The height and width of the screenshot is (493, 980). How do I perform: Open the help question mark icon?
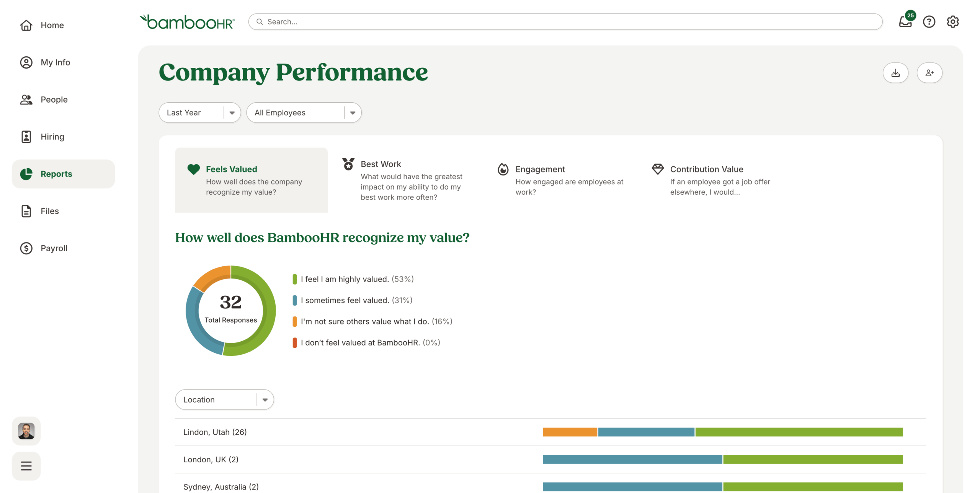click(x=929, y=22)
